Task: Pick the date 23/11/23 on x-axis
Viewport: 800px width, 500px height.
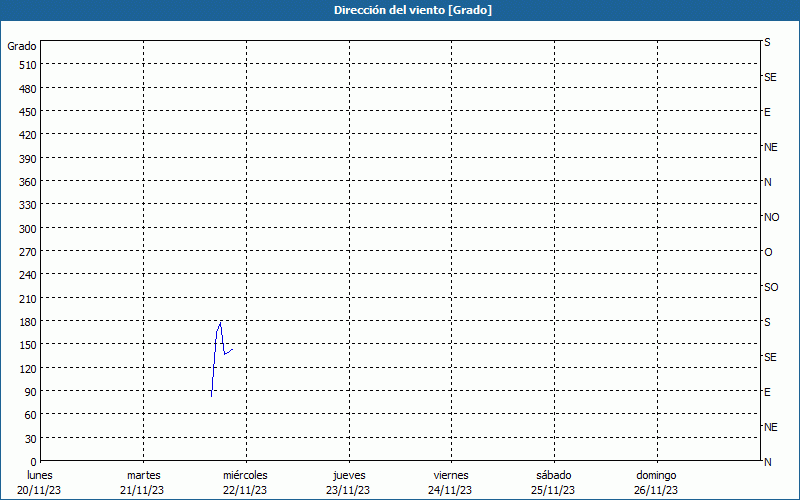Action: pyautogui.click(x=348, y=490)
